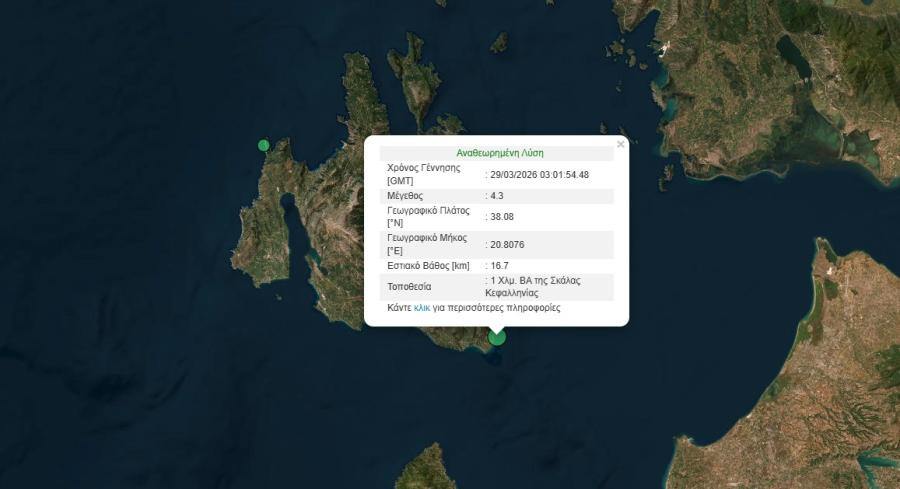Click the Χρόνος Γέννησης [GMT] label

(424, 174)
